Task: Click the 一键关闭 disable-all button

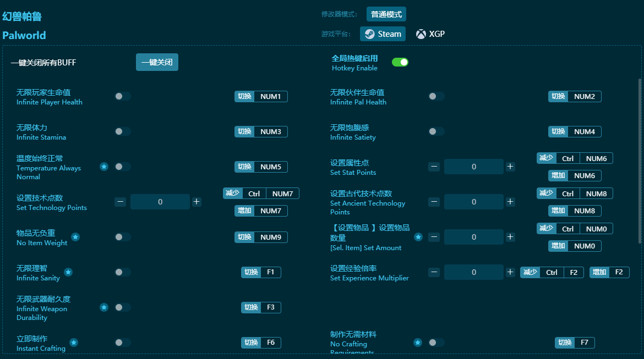Action: (x=157, y=62)
